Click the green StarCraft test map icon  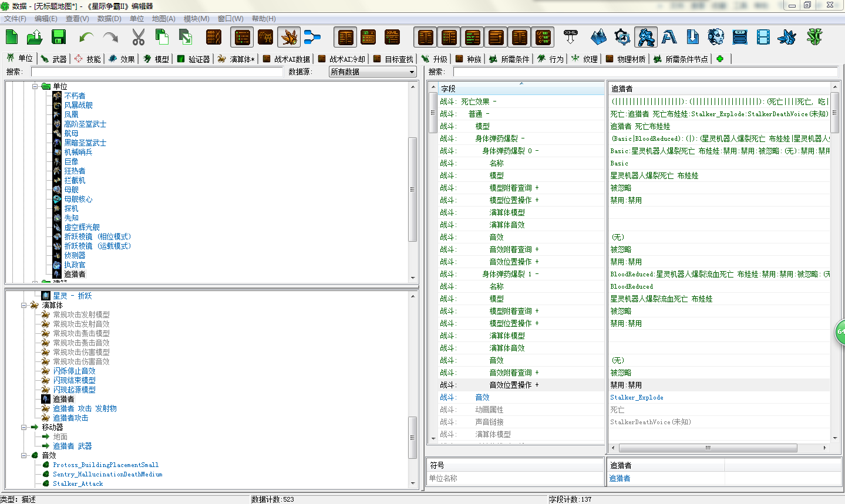pos(814,38)
